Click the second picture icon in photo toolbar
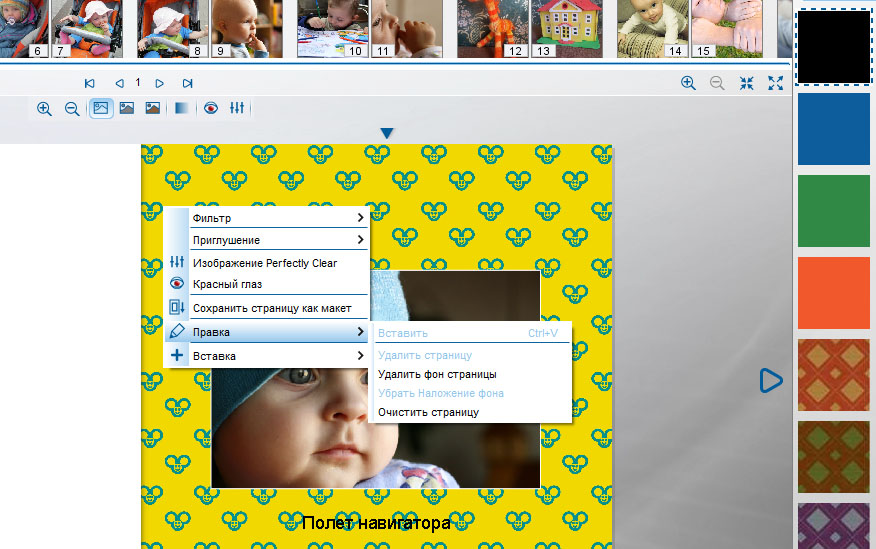The image size is (876, 549). 127,108
